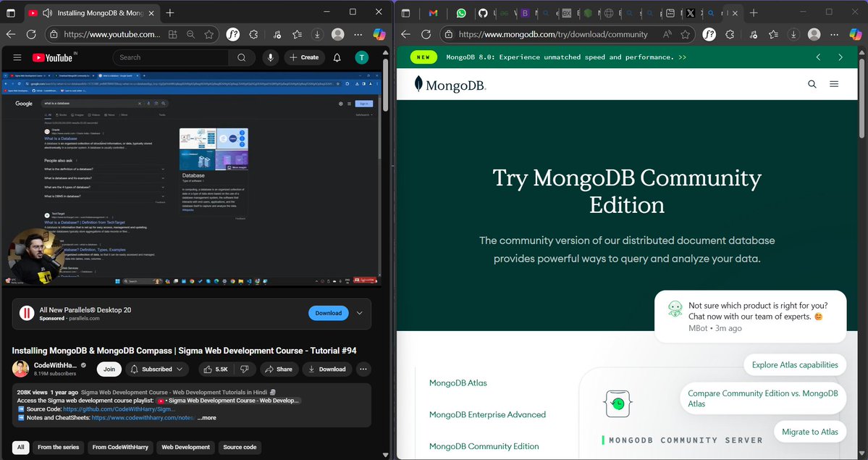Share the MongoDB tutorial video
The image size is (868, 460).
pyautogui.click(x=279, y=369)
